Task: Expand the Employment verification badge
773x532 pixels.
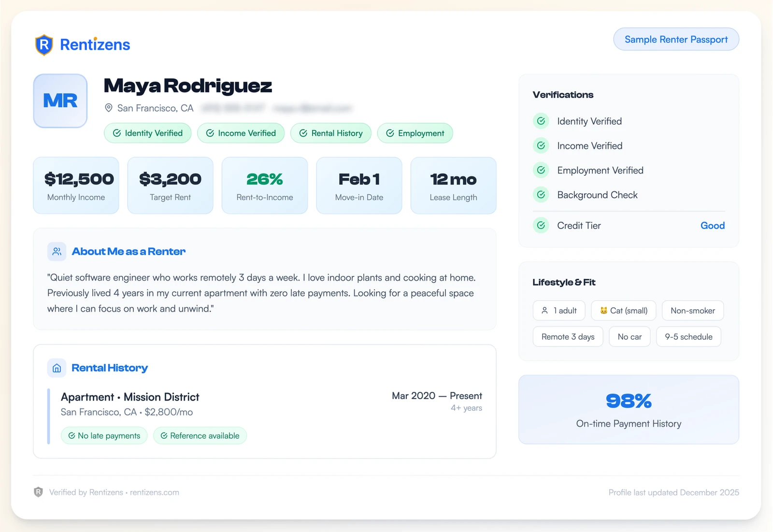Action: [x=415, y=133]
